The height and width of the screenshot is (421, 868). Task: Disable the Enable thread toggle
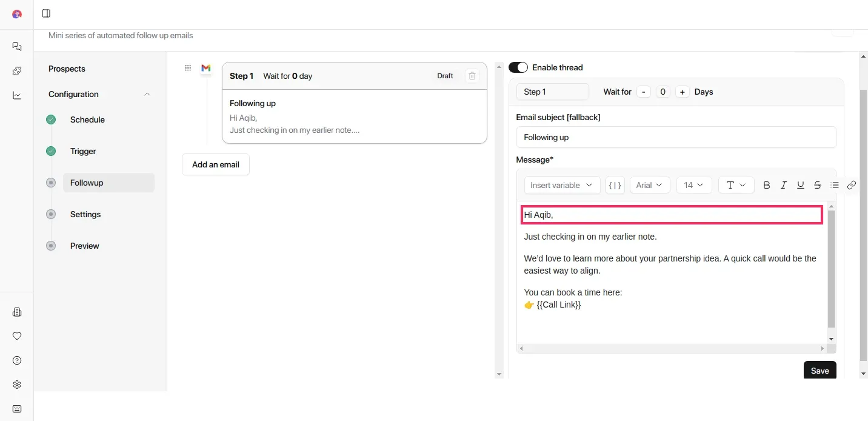518,67
